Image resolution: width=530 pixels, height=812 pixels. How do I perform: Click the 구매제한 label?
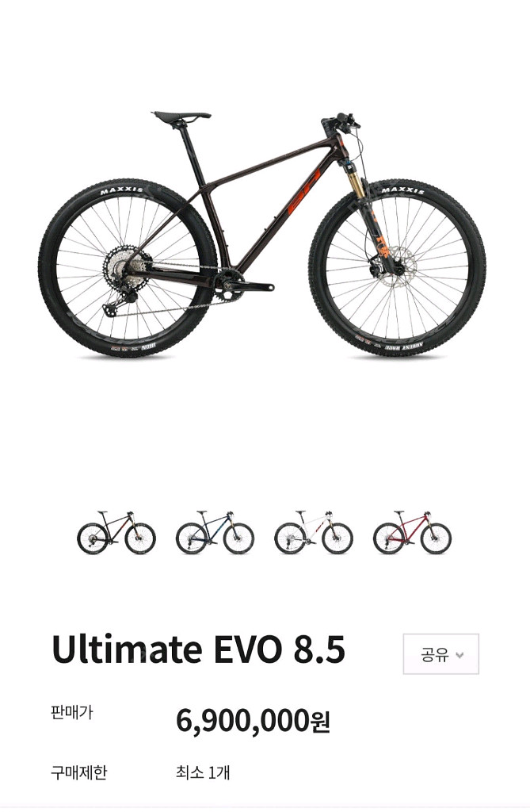pos(78,772)
